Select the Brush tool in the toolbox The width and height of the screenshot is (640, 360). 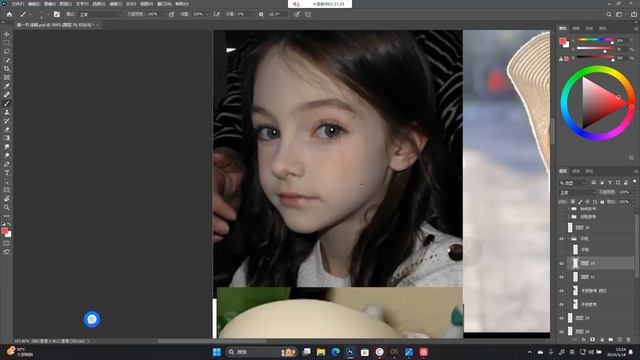(7, 103)
